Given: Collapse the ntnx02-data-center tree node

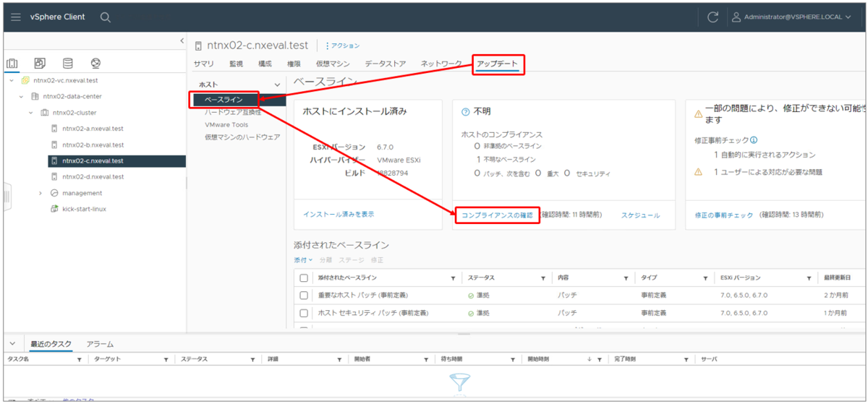Looking at the screenshot, I should click(21, 97).
